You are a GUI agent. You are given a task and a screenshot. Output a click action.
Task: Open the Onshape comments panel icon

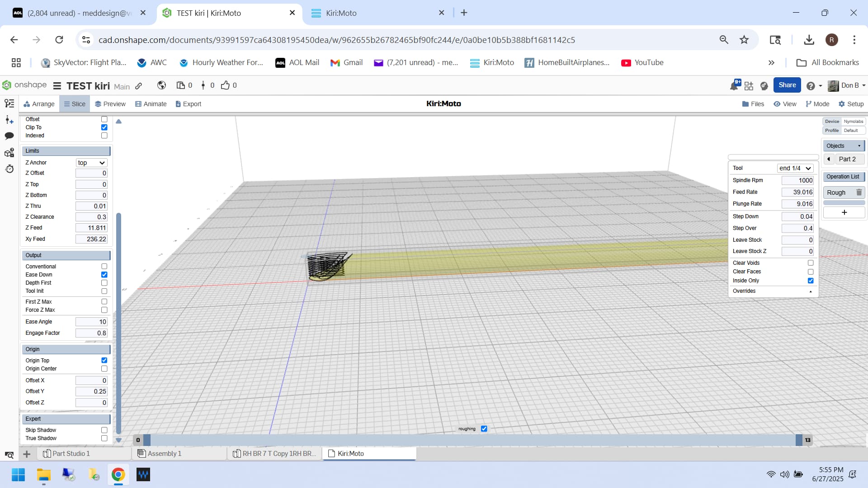coord(9,136)
